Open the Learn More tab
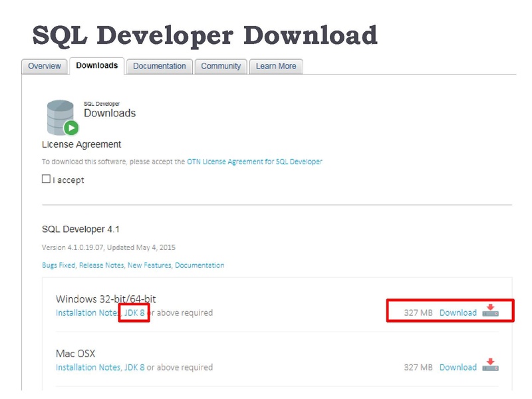This screenshot has height=399, width=532. coord(275,66)
